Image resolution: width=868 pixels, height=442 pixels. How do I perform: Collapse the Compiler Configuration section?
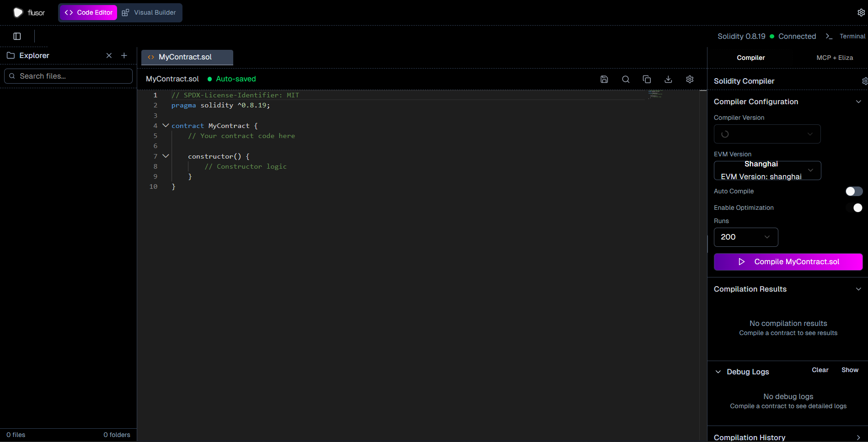pos(858,101)
